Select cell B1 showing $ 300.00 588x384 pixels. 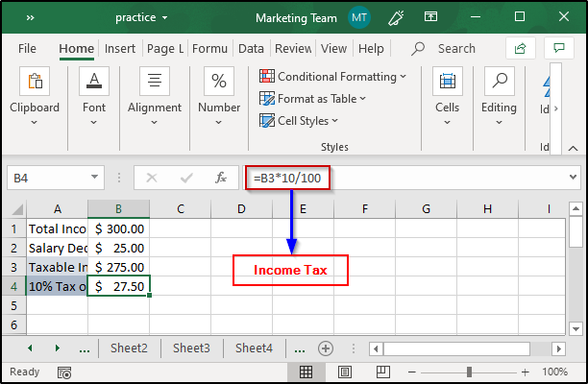[118, 228]
